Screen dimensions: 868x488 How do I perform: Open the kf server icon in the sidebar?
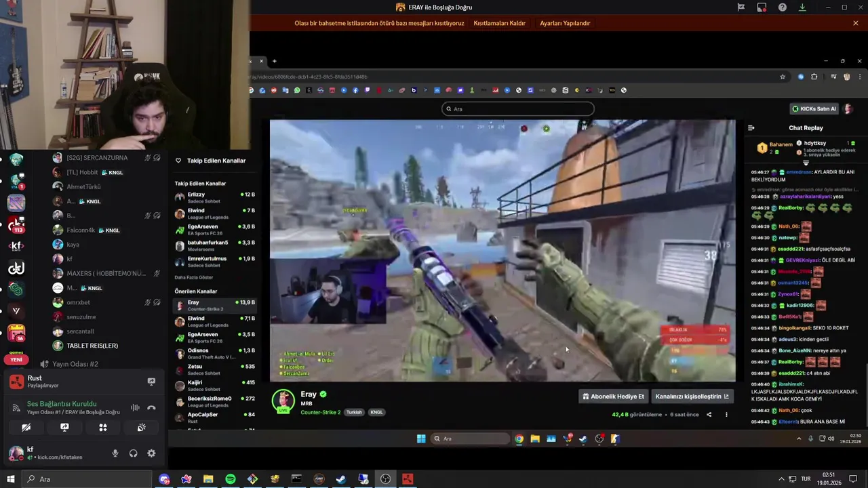pos(16,246)
